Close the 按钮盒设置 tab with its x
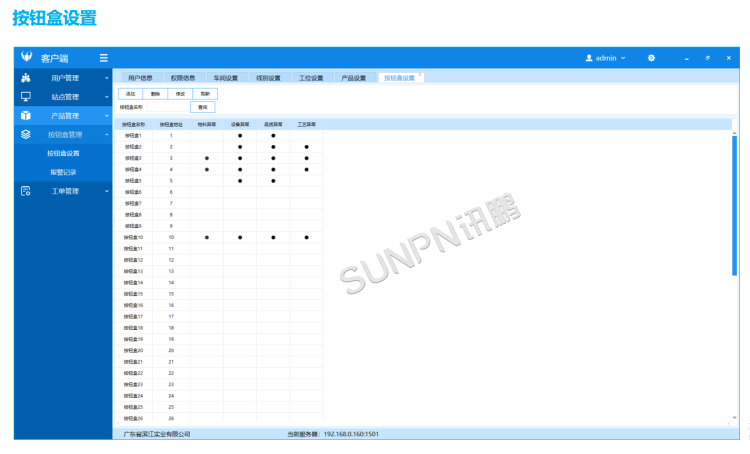This screenshot has height=454, width=750. (x=420, y=75)
